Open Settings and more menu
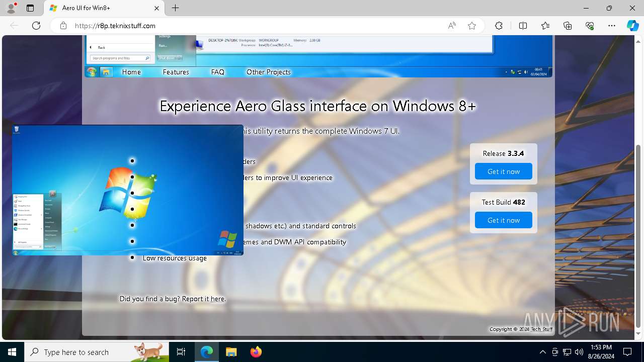This screenshot has width=644, height=362. tap(612, 26)
